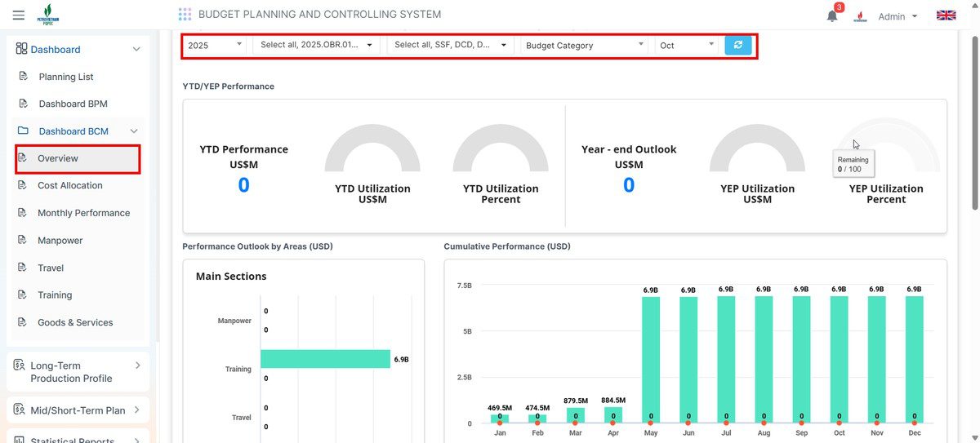
Task: Collapse the Dashboard menu chevron
Action: click(136, 50)
